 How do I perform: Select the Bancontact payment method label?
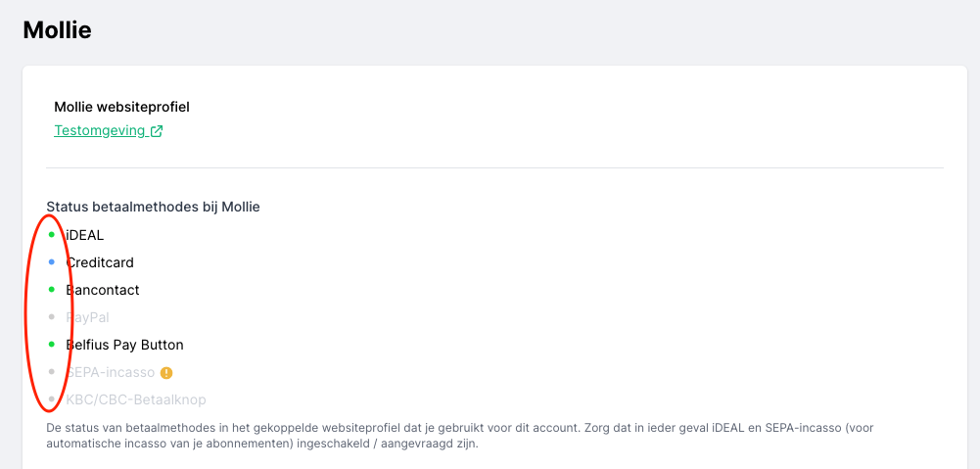[103, 290]
